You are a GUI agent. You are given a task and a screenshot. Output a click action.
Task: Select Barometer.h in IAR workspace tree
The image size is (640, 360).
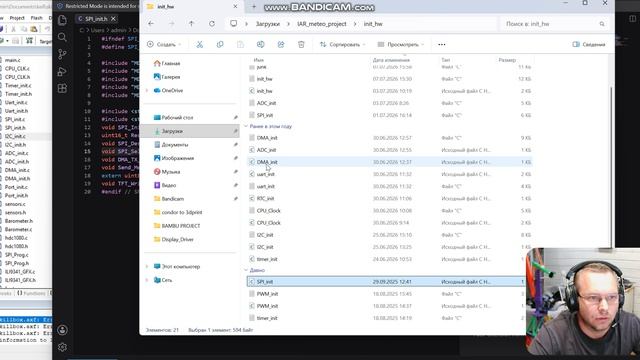click(x=18, y=221)
